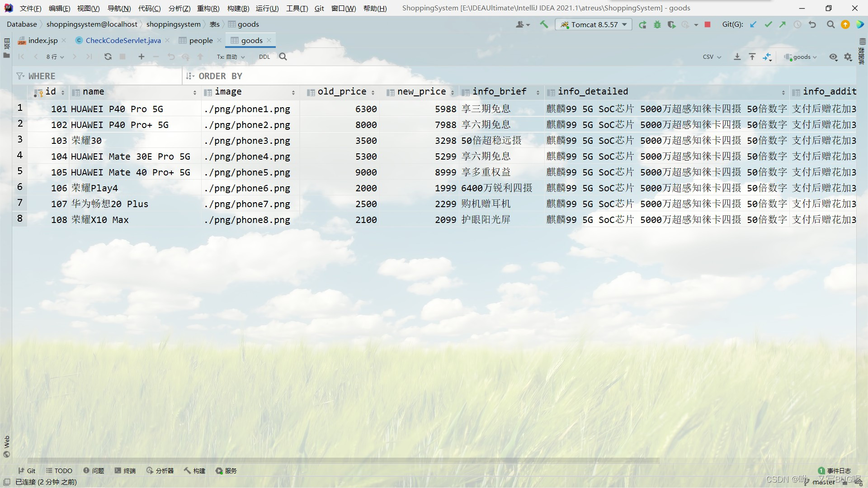Open the 事件日志 event log

(x=835, y=471)
